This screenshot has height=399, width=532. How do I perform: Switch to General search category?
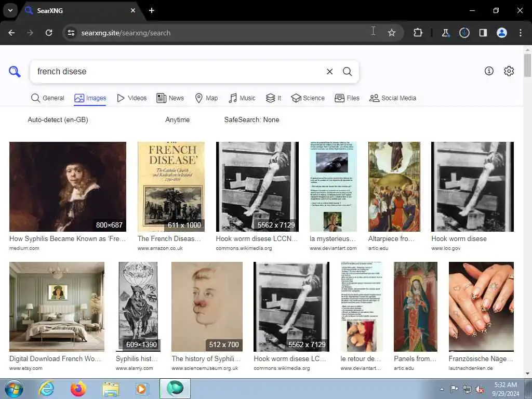tap(47, 98)
